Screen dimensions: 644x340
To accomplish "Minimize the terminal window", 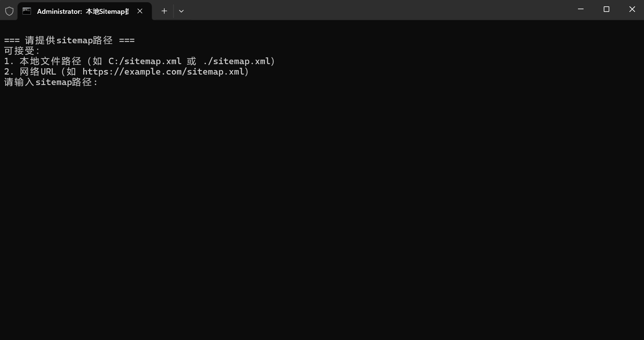I will pos(581,9).
